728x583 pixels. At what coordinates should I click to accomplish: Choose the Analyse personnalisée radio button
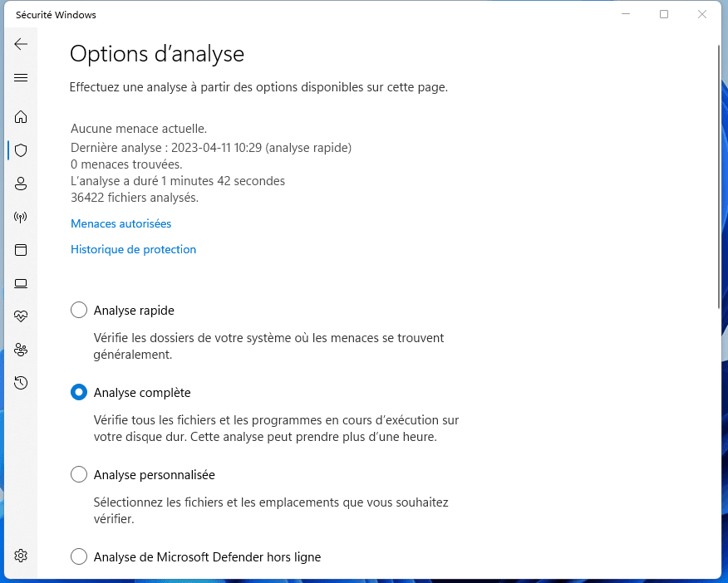(79, 475)
